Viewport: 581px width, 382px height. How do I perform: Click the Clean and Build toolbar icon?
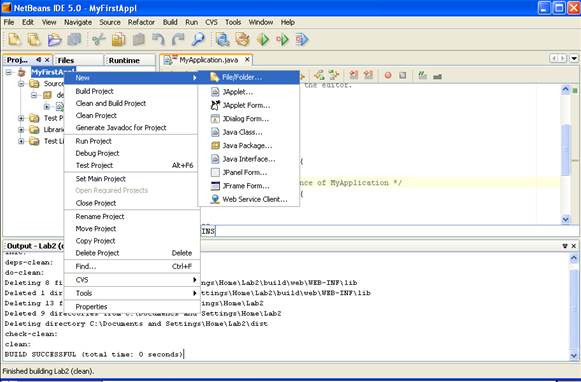tap(243, 39)
